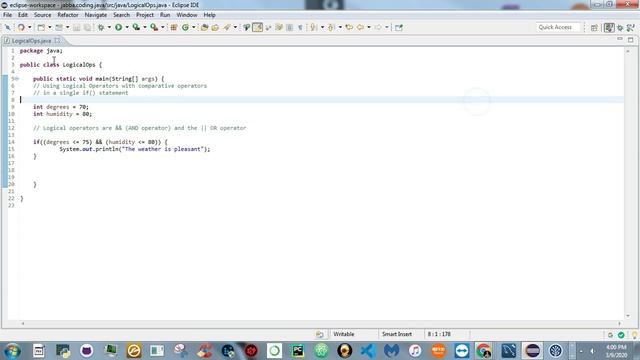Click the light bulb tip icon in status bar
Image resolution: width=640 pixels, height=360 pixels.
[634, 335]
